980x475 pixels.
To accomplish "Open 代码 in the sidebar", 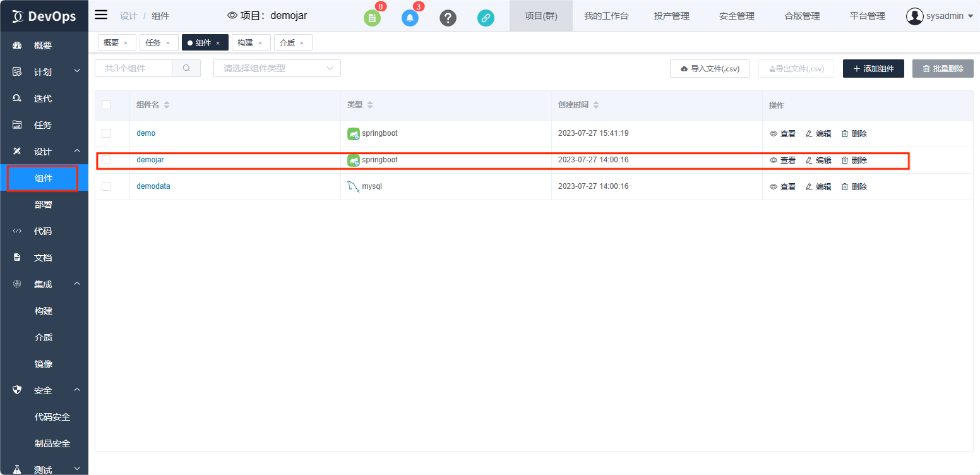I will tap(44, 231).
